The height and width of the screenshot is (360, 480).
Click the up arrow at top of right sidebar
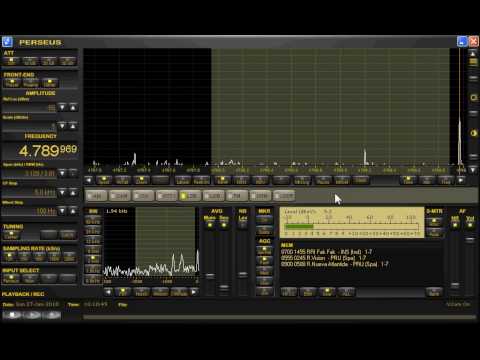pyautogui.click(x=473, y=53)
